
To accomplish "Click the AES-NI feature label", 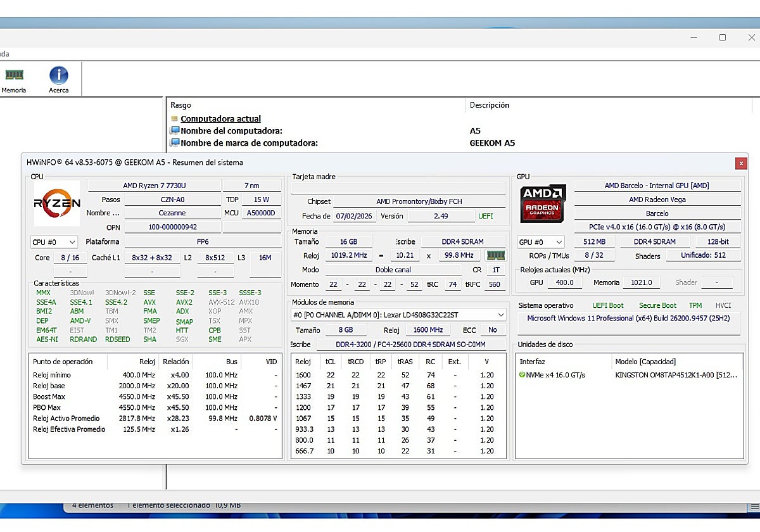I will [x=46, y=339].
